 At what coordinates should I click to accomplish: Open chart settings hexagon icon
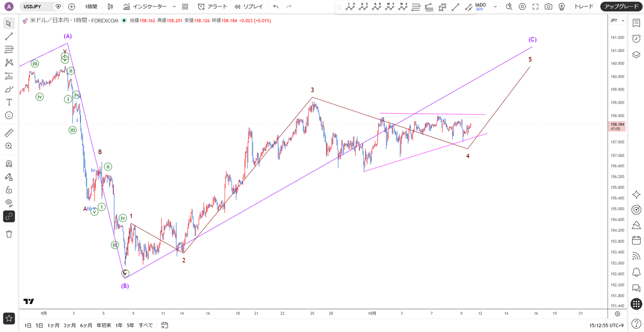tap(522, 6)
